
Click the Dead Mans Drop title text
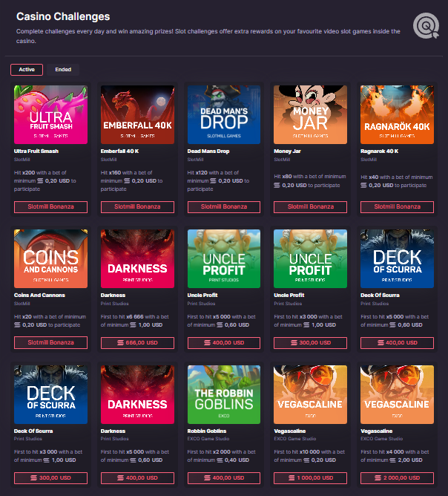[x=208, y=151]
